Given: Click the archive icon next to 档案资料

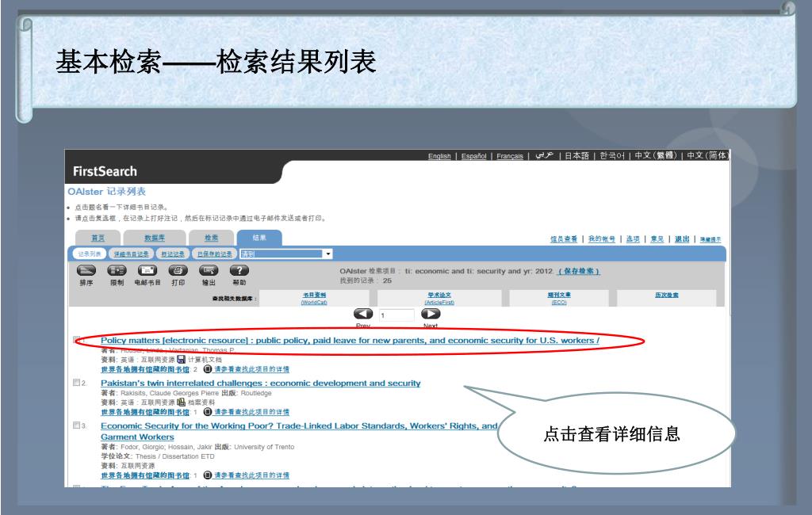Looking at the screenshot, I should 182,402.
